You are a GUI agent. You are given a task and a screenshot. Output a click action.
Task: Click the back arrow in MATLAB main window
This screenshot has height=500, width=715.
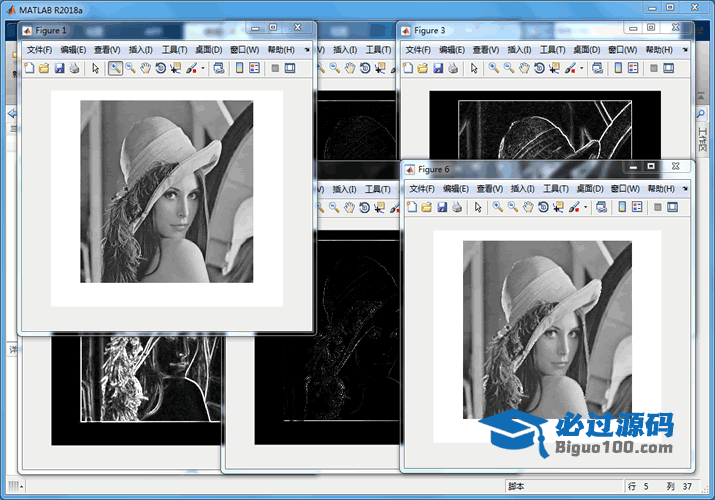pos(12,113)
